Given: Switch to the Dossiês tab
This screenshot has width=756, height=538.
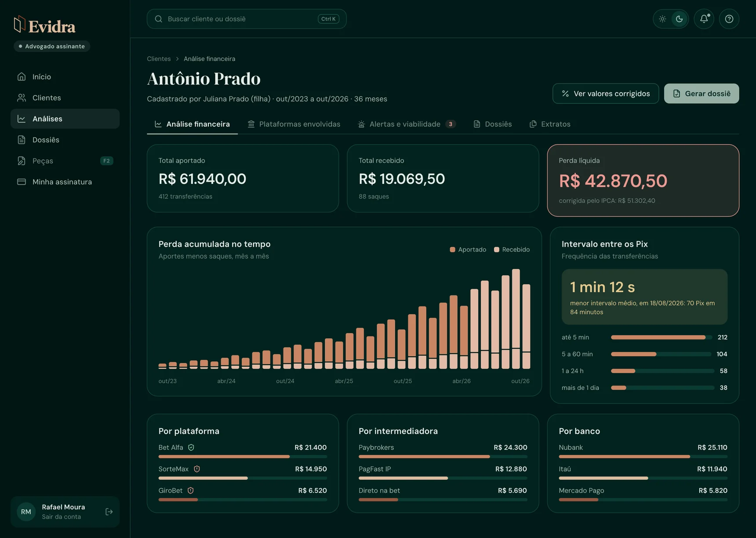Looking at the screenshot, I should [x=492, y=124].
